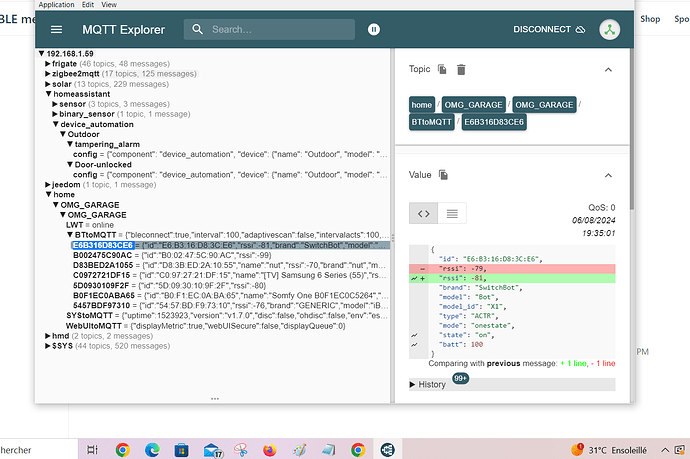Expand the zigbee2mqtt topic node
This screenshot has height=459, width=690.
pos(48,73)
